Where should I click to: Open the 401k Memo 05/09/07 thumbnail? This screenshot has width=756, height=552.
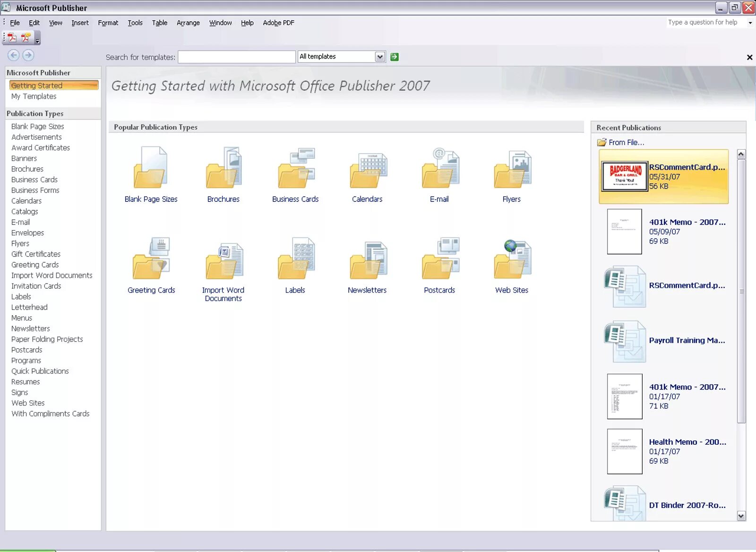coord(625,232)
